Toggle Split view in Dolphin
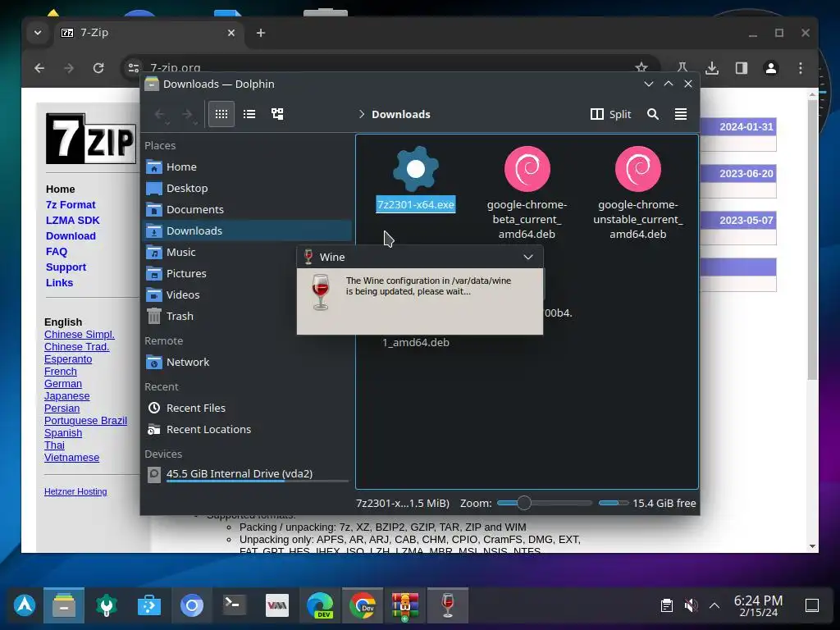840x630 pixels. [610, 114]
